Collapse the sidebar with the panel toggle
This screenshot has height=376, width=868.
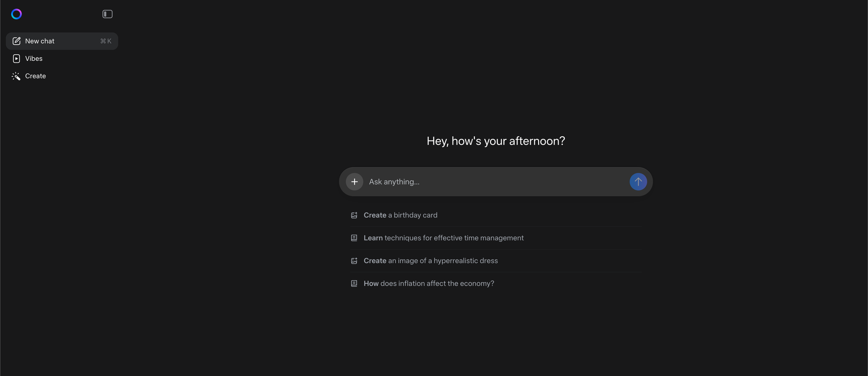coord(107,14)
